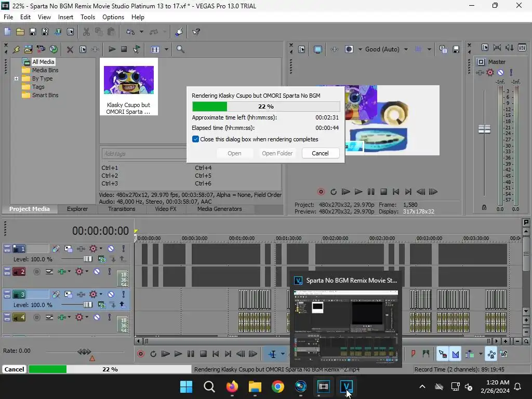Click the magnifier Search icon in Project Media
532x399 pixels.
[180, 49]
